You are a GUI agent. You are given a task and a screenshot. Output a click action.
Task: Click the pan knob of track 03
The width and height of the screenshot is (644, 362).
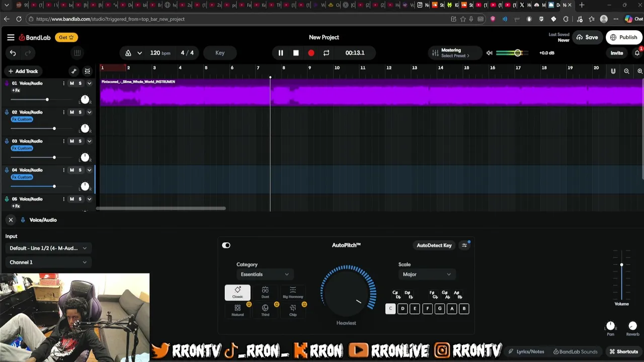[85, 157]
